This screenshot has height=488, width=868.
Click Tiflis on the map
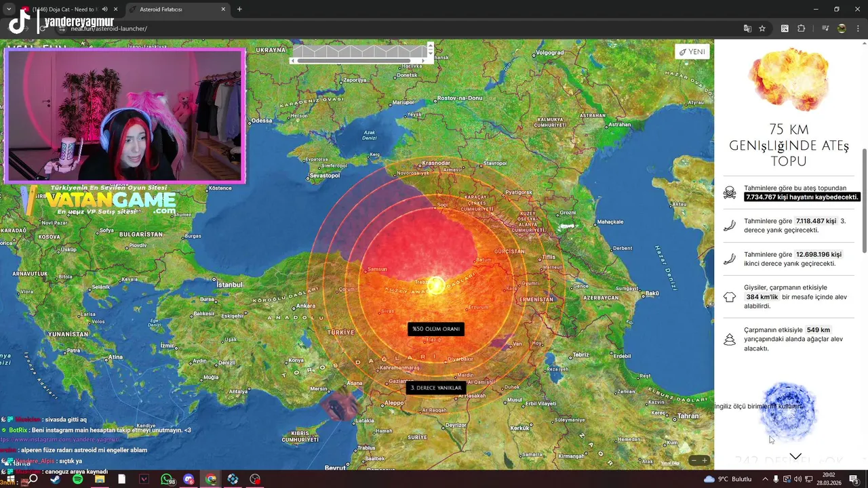(548, 257)
